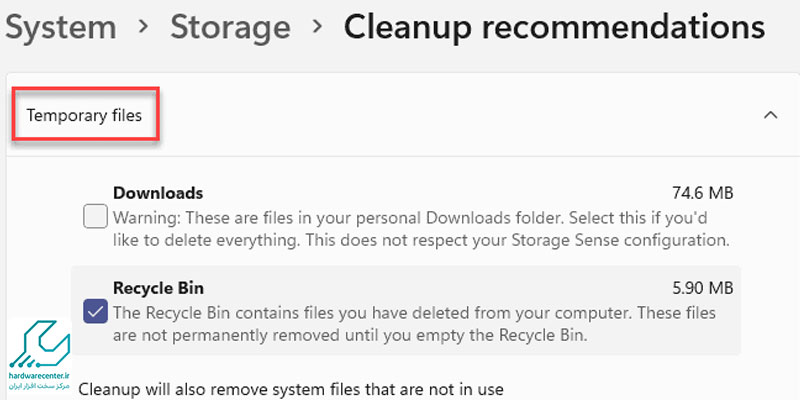Image resolution: width=800 pixels, height=400 pixels.
Task: Select the Downloads item title
Action: tap(158, 193)
